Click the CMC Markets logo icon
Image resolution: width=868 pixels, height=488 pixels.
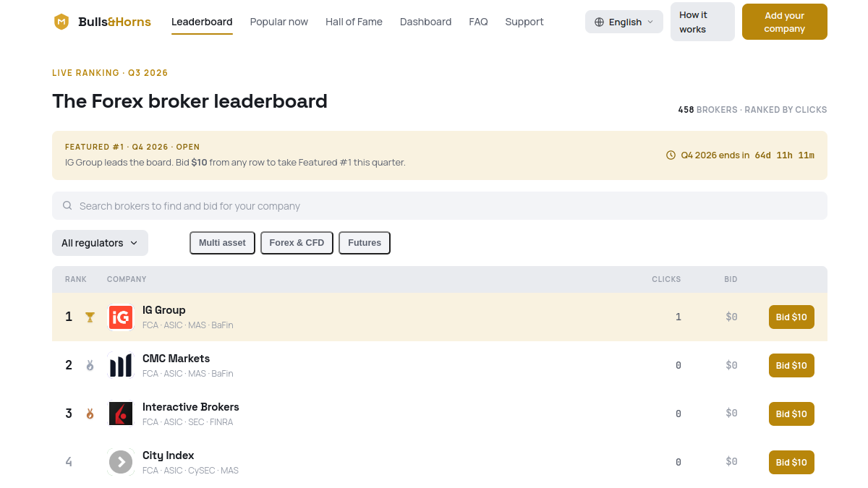coord(121,365)
